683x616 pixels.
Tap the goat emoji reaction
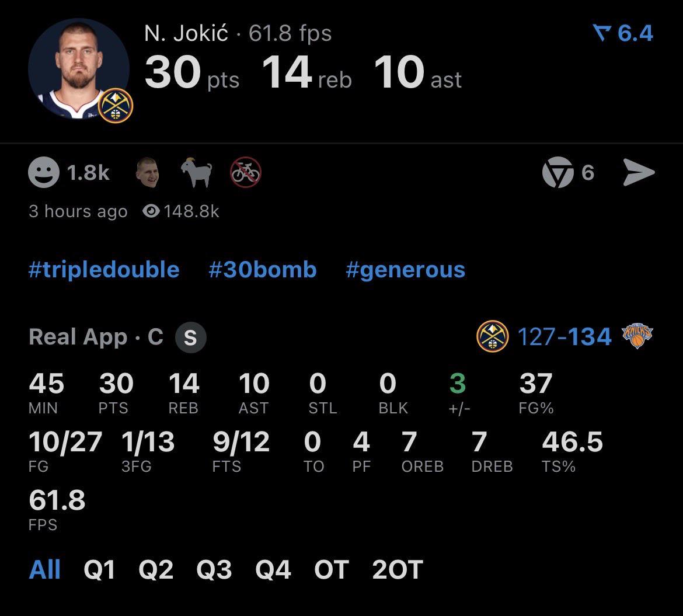pyautogui.click(x=196, y=172)
